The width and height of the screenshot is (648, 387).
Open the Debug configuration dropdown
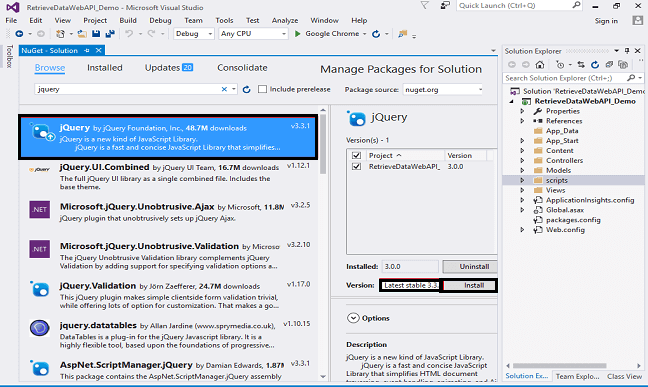tap(193, 34)
